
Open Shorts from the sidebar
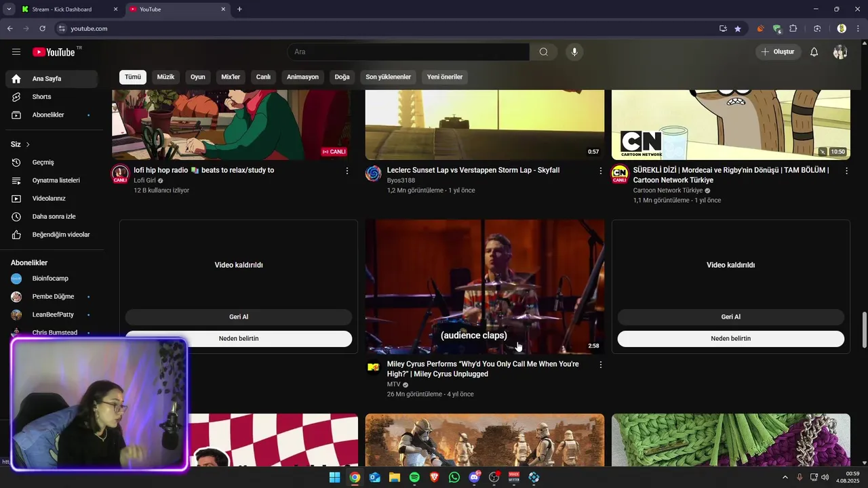coord(52,97)
